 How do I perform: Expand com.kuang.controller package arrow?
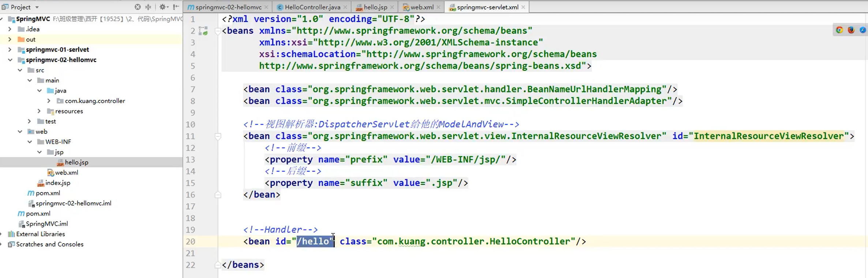[x=49, y=101]
